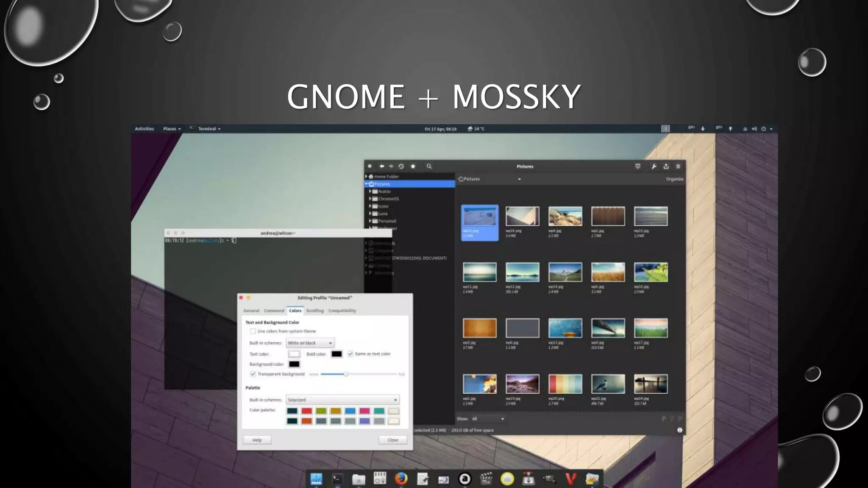Expand the Avatar folder in the tree
Screen dimensions: 868x488
pos(370,191)
